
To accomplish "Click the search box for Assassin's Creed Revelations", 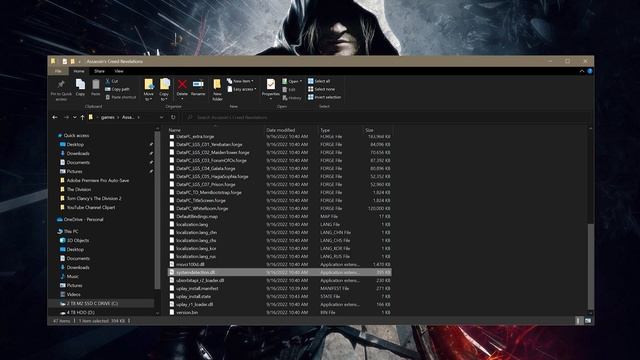I will [386, 117].
